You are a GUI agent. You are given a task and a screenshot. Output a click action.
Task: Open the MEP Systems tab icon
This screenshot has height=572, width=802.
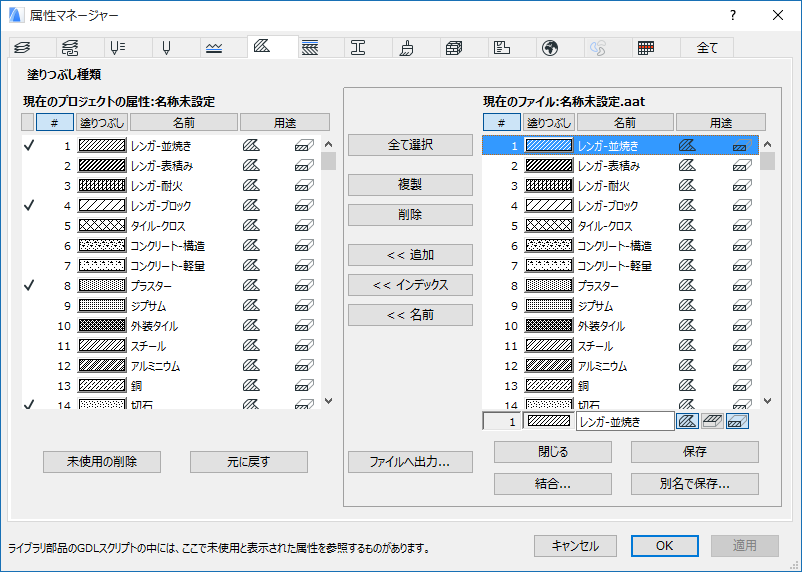598,48
